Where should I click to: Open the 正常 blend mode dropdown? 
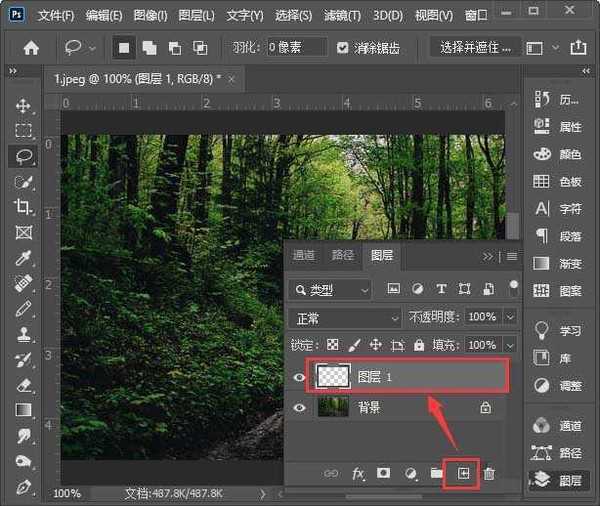click(x=343, y=317)
